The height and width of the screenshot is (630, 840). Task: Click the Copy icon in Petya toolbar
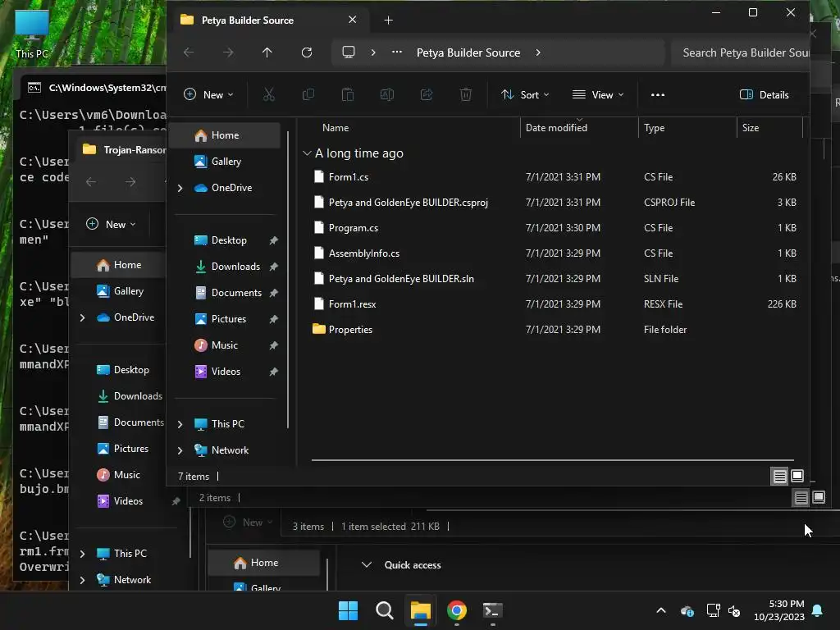coord(308,95)
